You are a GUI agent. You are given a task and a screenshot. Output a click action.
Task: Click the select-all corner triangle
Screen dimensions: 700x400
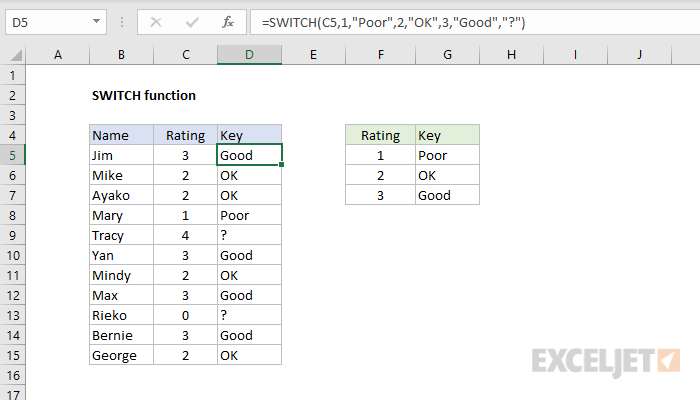tap(13, 54)
